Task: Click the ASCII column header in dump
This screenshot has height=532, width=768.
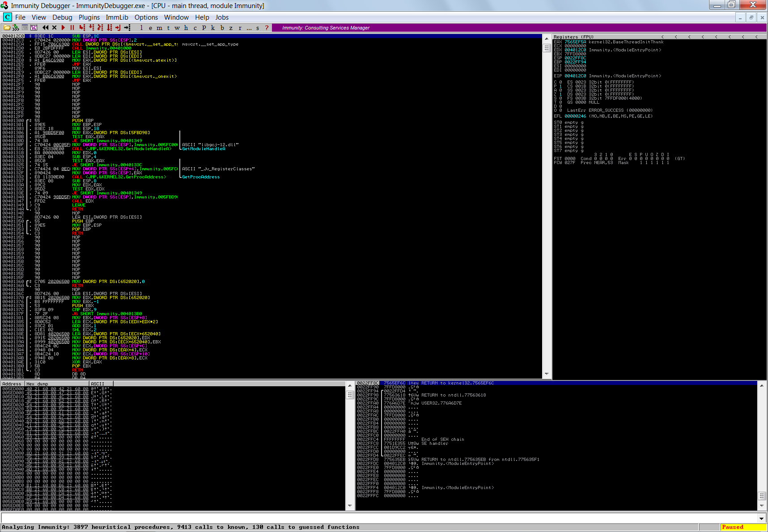Action: (x=101, y=384)
